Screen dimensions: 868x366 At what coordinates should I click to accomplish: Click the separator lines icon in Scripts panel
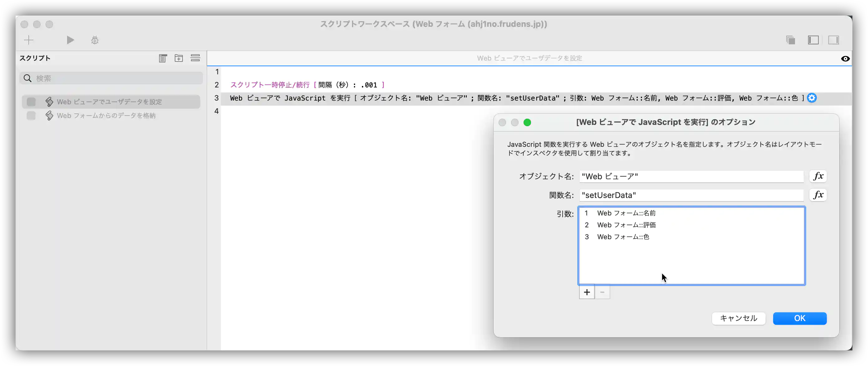(195, 58)
